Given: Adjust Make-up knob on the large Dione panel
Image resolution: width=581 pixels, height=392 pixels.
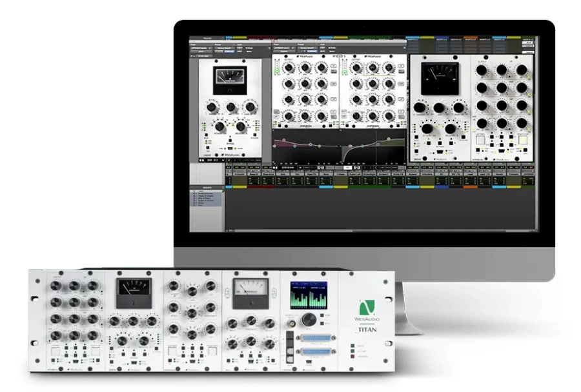Looking at the screenshot, I should pyautogui.click(x=458, y=108).
